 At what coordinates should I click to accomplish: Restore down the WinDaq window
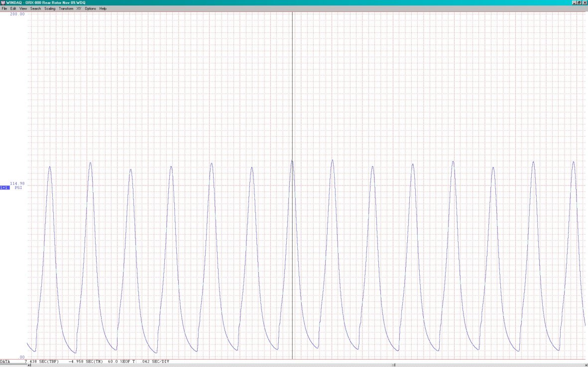pos(580,2)
